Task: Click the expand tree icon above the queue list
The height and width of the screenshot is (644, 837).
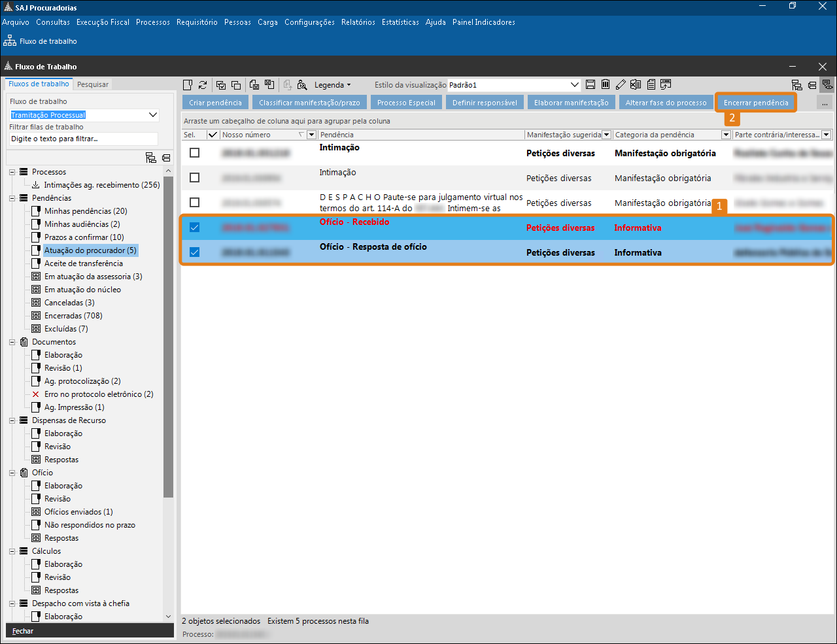Action: [x=150, y=158]
